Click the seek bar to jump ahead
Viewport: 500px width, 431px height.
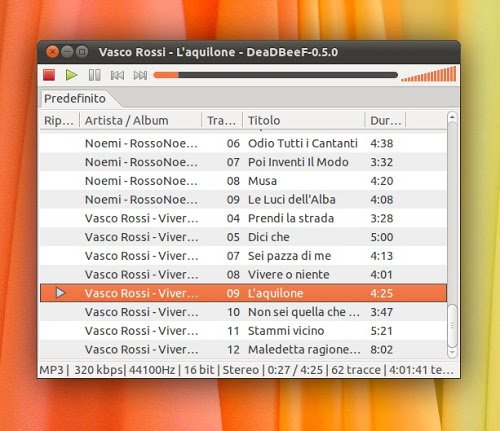click(x=275, y=75)
